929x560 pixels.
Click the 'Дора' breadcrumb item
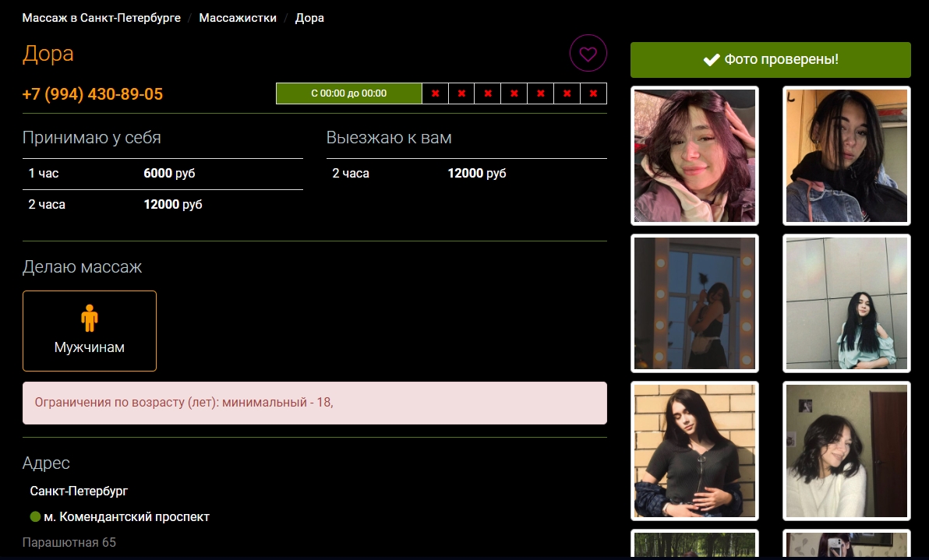coord(309,17)
